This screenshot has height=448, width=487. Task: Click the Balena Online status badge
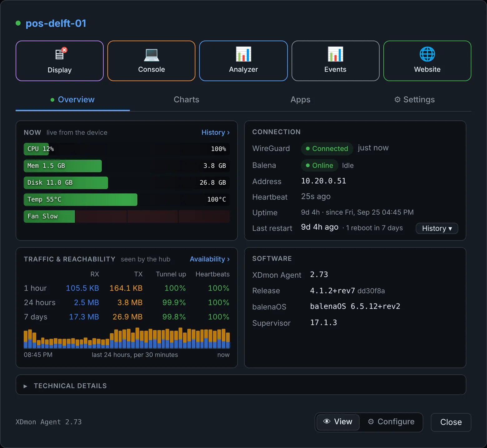coord(319,166)
